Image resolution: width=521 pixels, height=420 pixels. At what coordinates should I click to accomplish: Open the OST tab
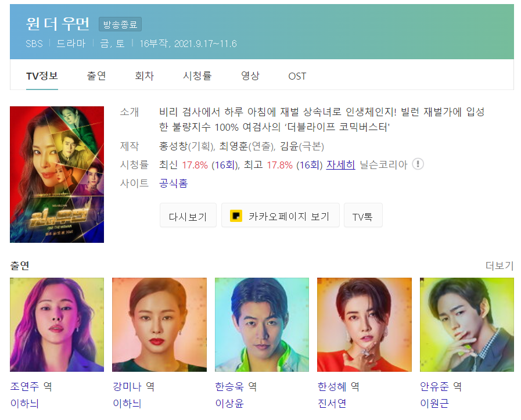point(297,77)
